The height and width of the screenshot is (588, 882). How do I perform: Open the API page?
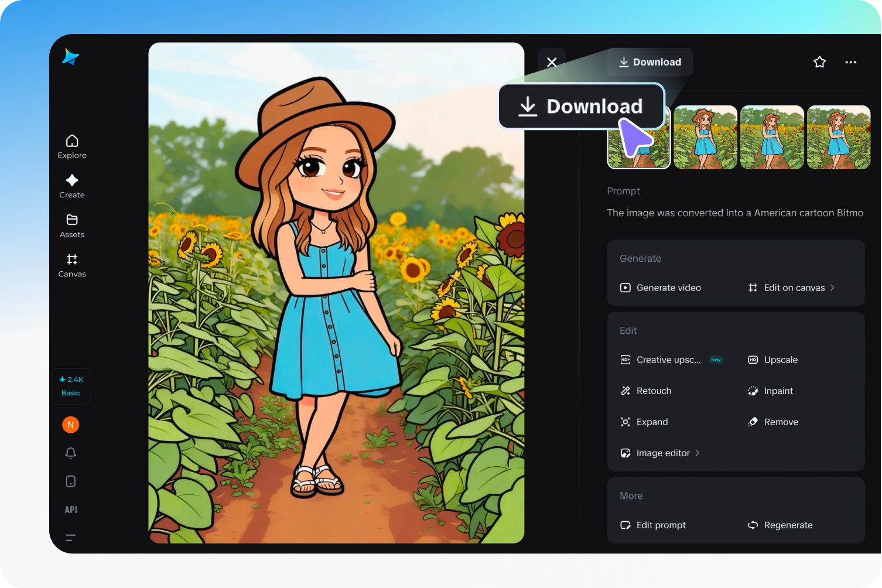coord(70,510)
